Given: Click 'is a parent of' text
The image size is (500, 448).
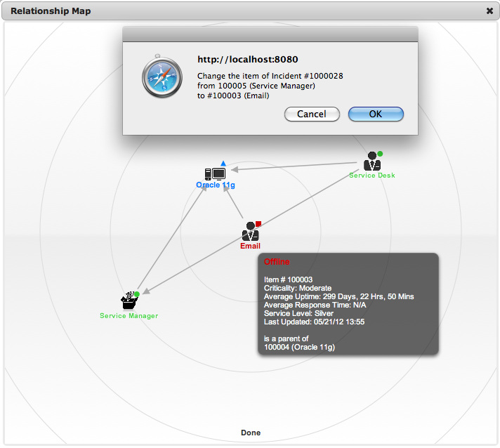Looking at the screenshot, I should pos(287,338).
